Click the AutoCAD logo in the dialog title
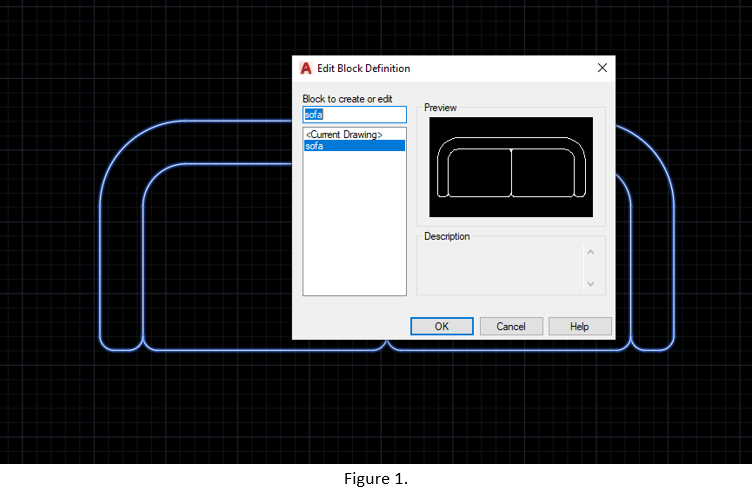753x490 pixels. tap(306, 68)
